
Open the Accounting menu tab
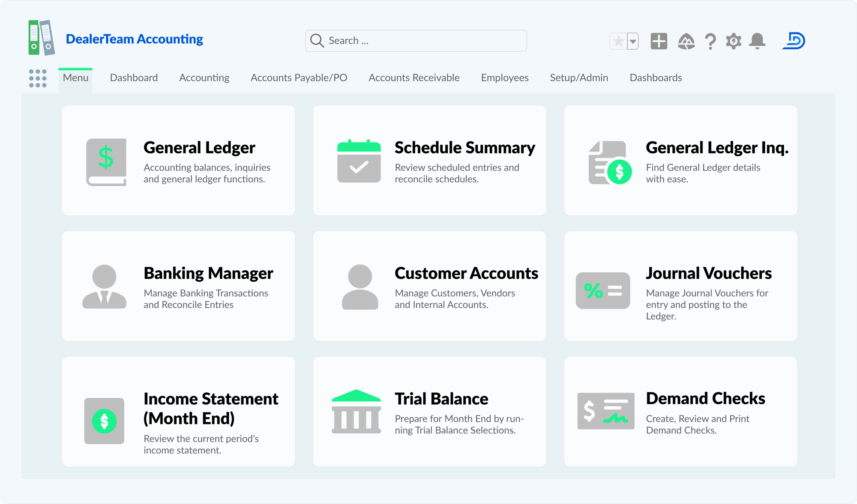(204, 78)
